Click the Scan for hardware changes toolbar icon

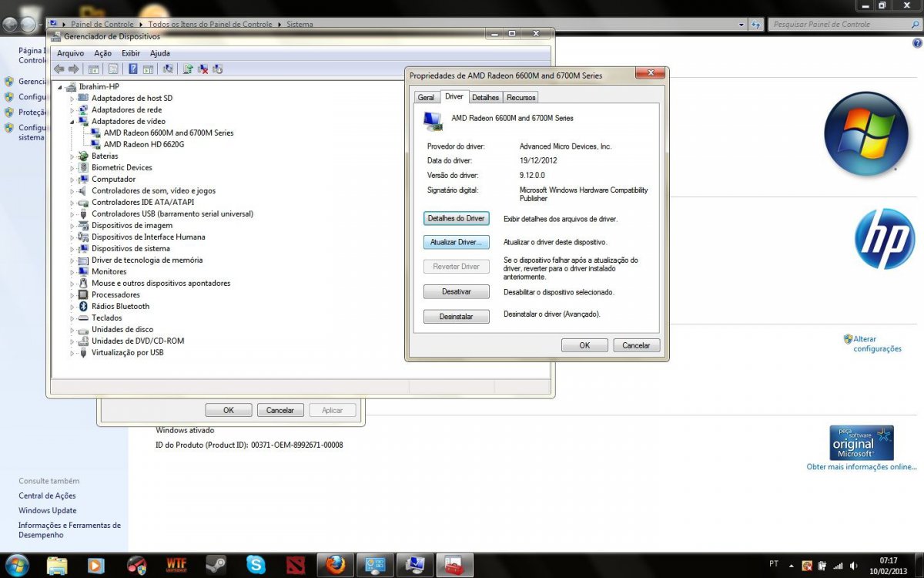pyautogui.click(x=168, y=69)
